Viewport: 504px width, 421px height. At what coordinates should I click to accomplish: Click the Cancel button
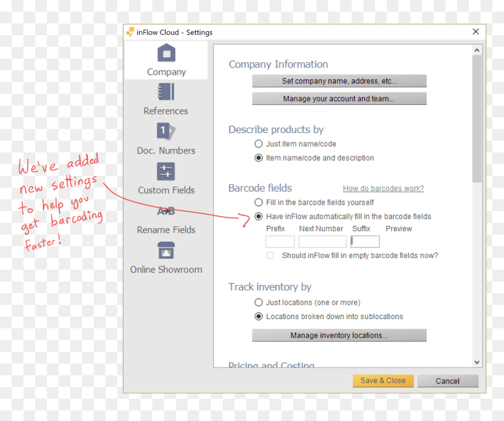[x=448, y=381]
